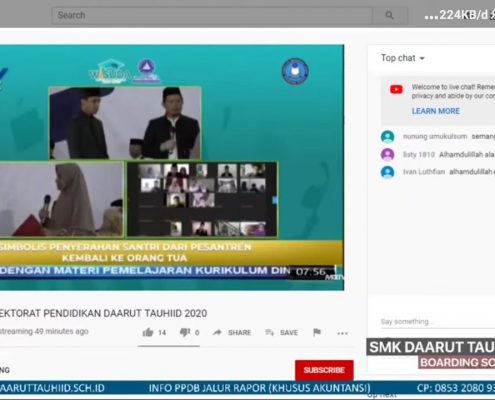Click the YouTube search magnifier icon
This screenshot has height=400, width=495.
pyautogui.click(x=389, y=15)
